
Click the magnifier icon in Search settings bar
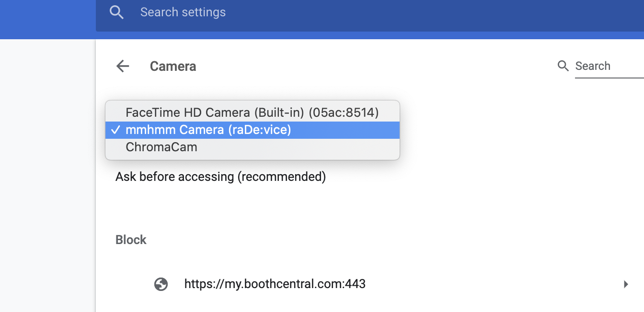116,12
